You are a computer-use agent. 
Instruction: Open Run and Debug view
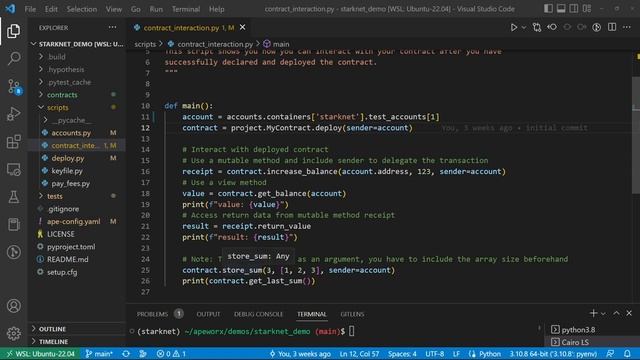[x=13, y=114]
